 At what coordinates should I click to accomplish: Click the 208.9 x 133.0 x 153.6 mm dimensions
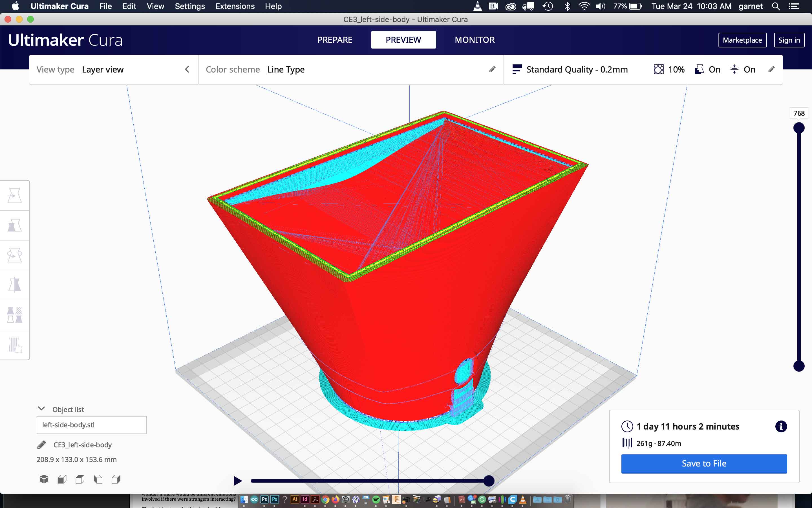[76, 460]
